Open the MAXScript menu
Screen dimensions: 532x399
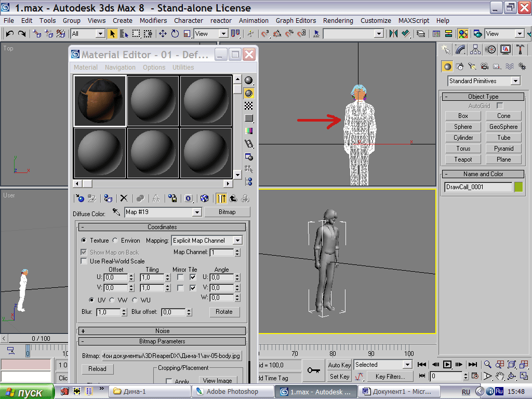tap(414, 21)
